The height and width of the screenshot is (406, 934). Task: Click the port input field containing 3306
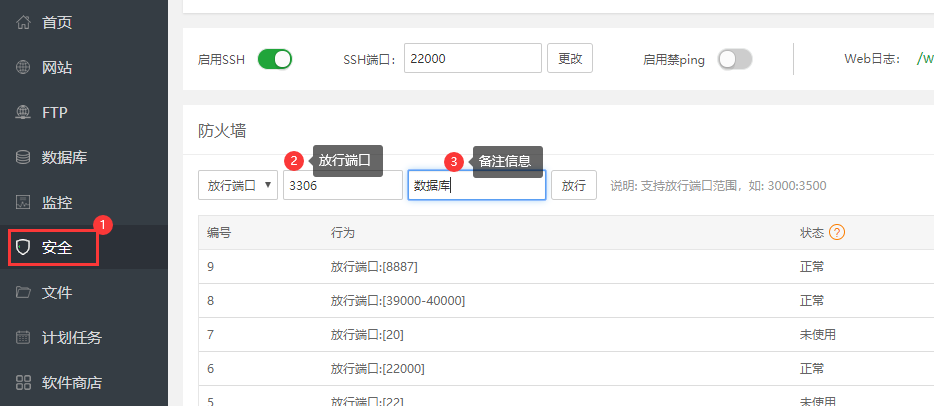342,185
